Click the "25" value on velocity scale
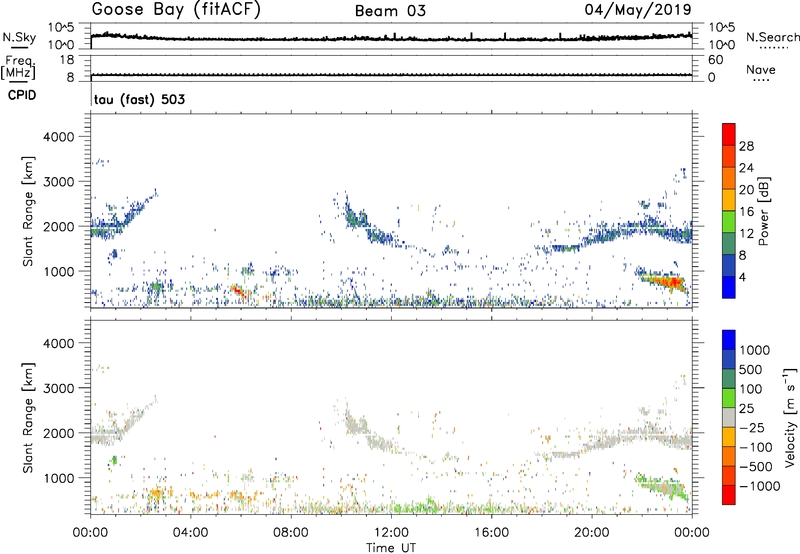Viewport: 800px width, 554px height. 746,409
